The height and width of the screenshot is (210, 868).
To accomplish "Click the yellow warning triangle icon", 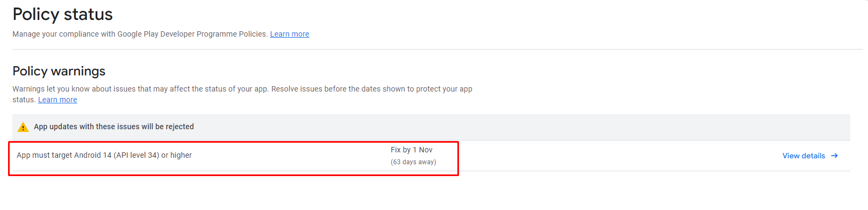I will pos(23,127).
